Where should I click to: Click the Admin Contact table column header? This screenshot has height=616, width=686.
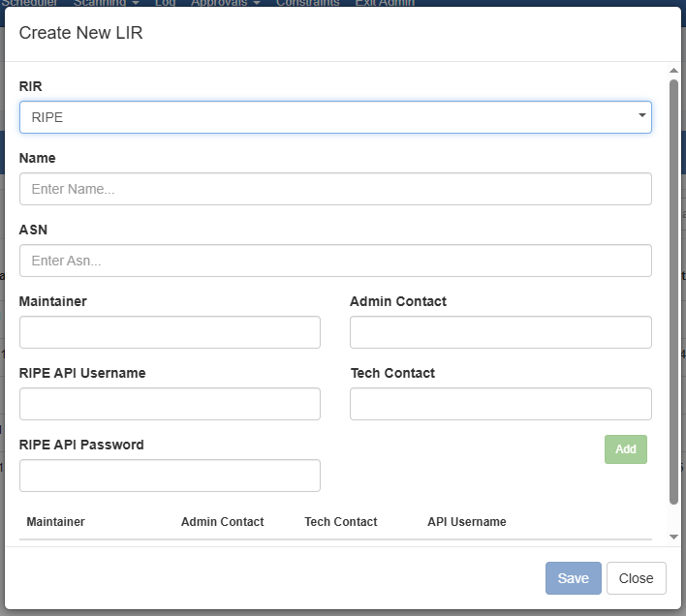click(222, 522)
